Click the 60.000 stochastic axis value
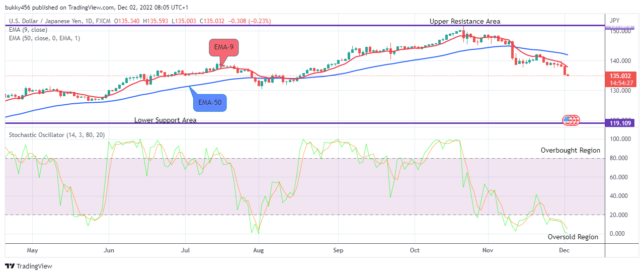This screenshot has height=275, width=644. pyautogui.click(x=620, y=177)
